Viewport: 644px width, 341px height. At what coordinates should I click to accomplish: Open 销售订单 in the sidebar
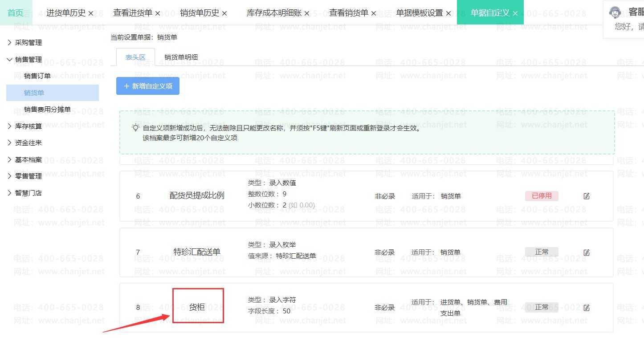37,76
